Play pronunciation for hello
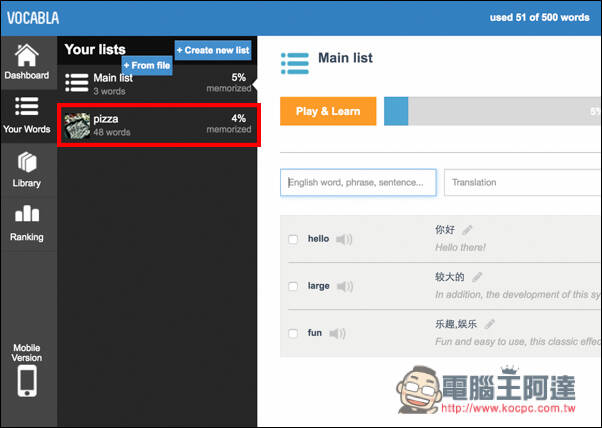The height and width of the screenshot is (428, 602). (344, 239)
